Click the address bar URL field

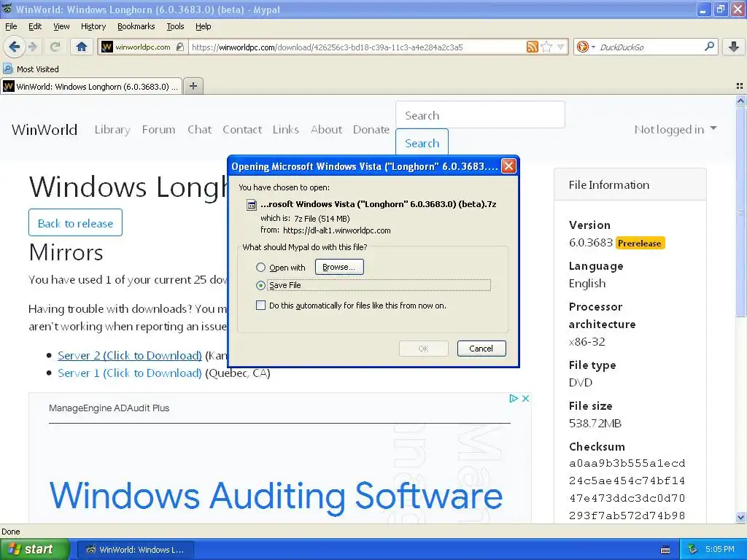357,47
